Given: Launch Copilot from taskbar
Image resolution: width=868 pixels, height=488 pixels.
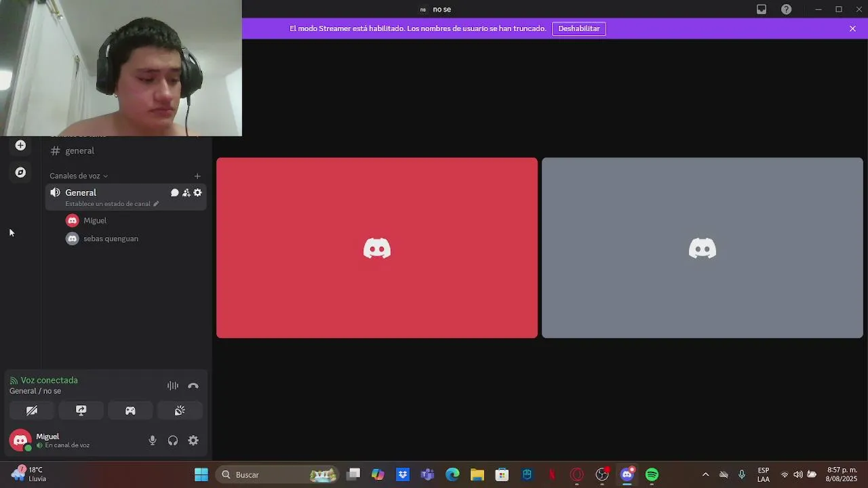Looking at the screenshot, I should [x=378, y=474].
